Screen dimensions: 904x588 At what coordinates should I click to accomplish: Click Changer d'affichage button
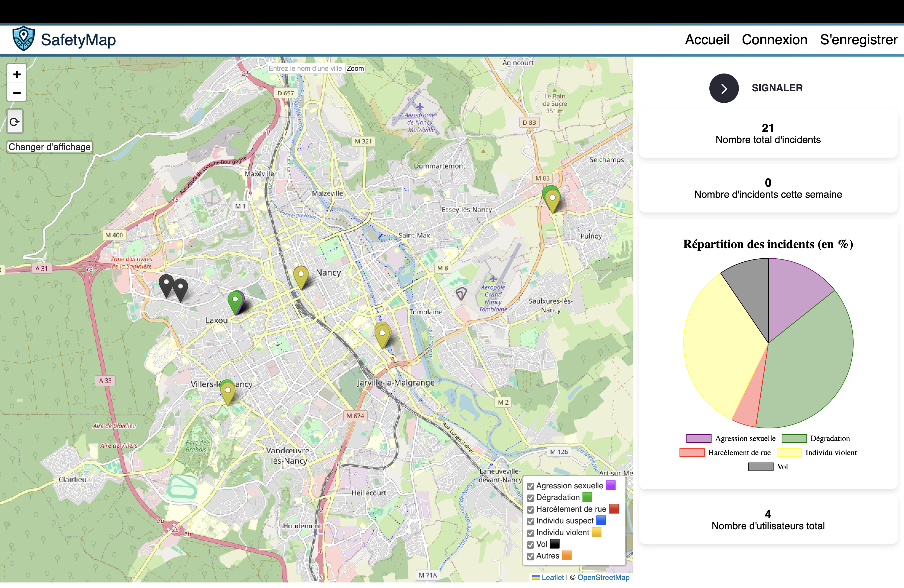(x=50, y=147)
